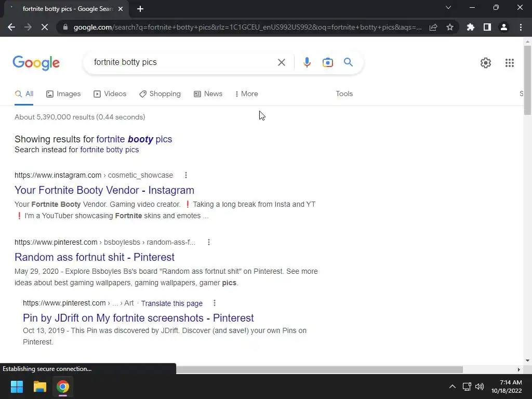
Task: Open the Random ass fortnut shit Pinterest result
Action: click(x=95, y=257)
